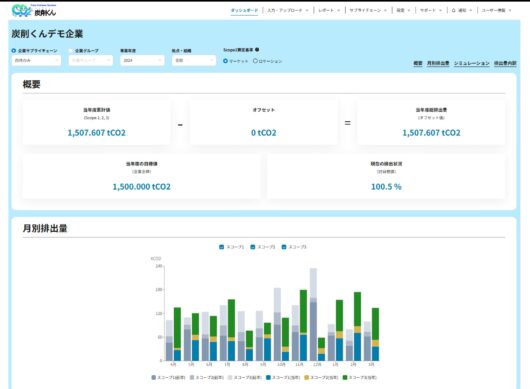Jump to the 排出量内訳 section link
This screenshot has width=530, height=389.
coord(505,63)
